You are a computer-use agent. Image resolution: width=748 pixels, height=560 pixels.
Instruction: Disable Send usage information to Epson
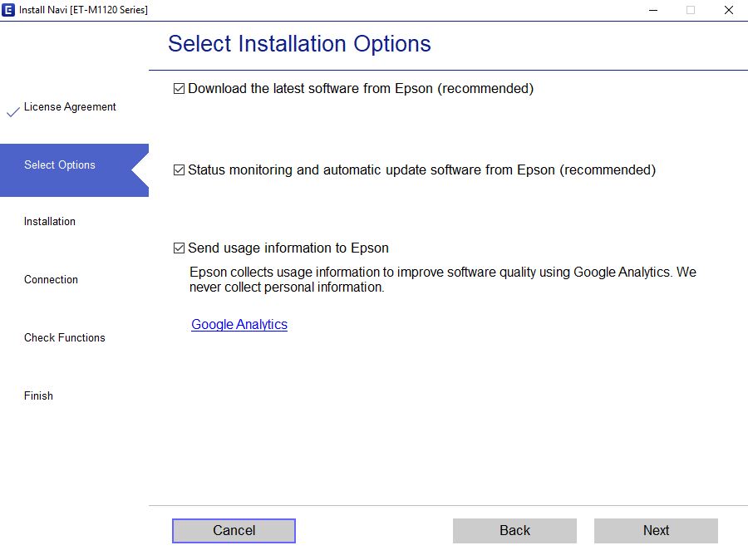[x=179, y=248]
